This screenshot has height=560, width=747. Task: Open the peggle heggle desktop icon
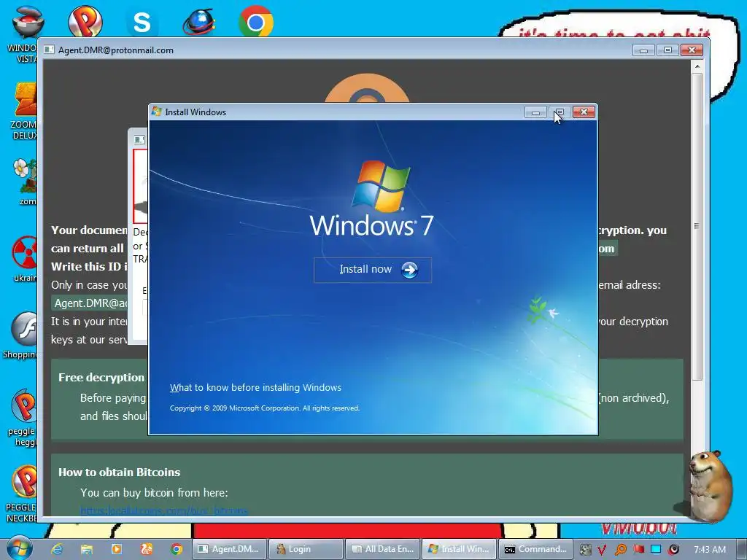coord(23,418)
